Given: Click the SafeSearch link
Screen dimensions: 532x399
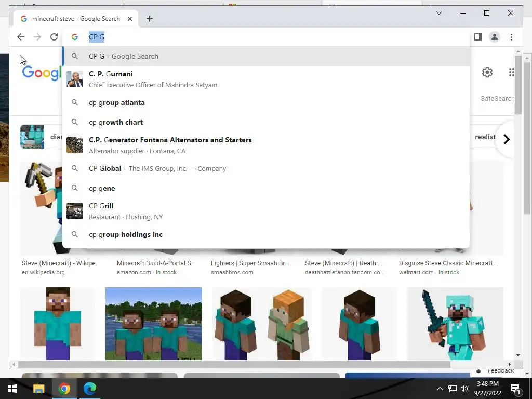Looking at the screenshot, I should [497, 98].
